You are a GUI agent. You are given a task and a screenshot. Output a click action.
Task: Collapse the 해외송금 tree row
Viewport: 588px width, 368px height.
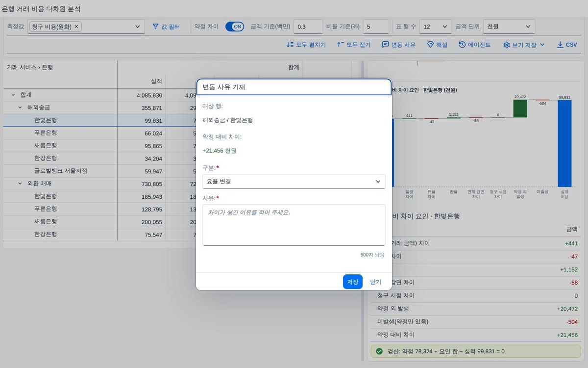[x=20, y=107]
